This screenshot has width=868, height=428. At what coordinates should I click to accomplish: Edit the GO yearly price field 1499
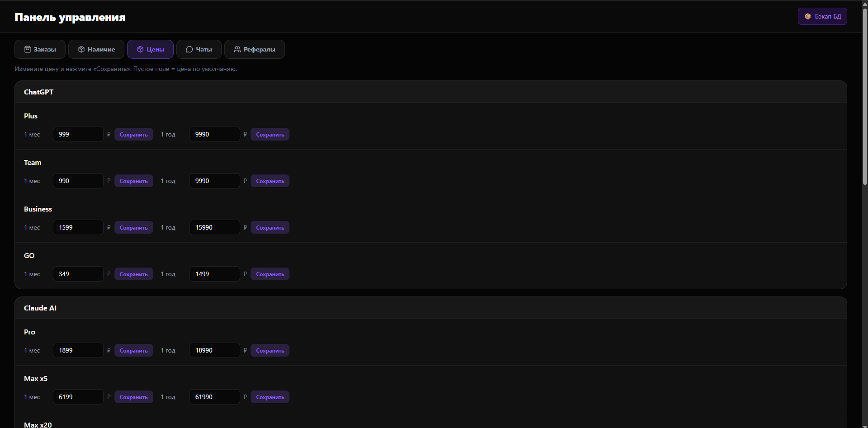(214, 274)
